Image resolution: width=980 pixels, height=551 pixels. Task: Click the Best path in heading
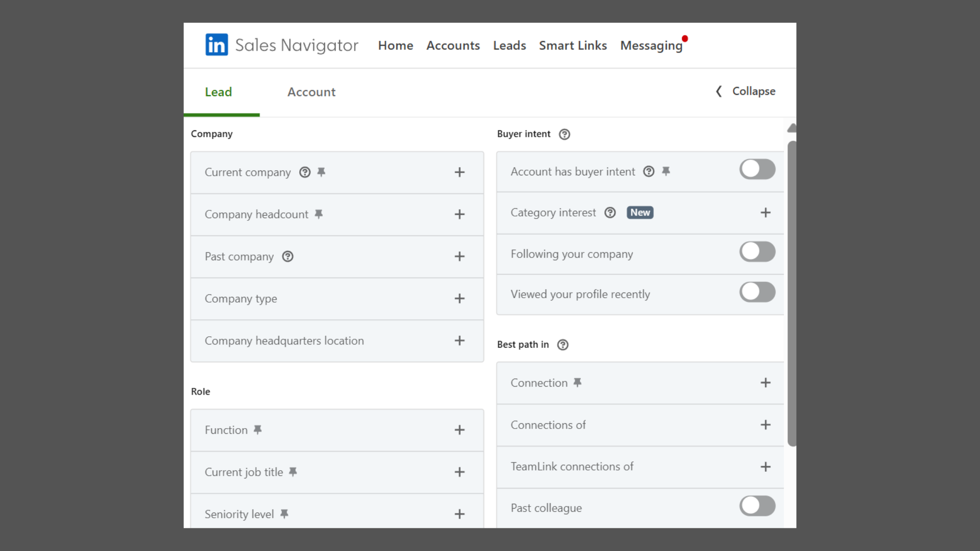click(523, 345)
